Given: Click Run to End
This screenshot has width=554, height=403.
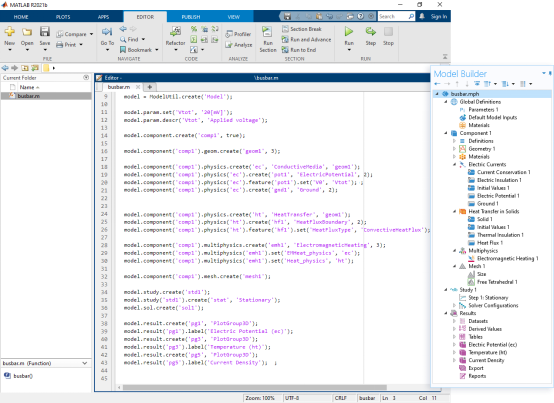Looking at the screenshot, I should (x=299, y=50).
